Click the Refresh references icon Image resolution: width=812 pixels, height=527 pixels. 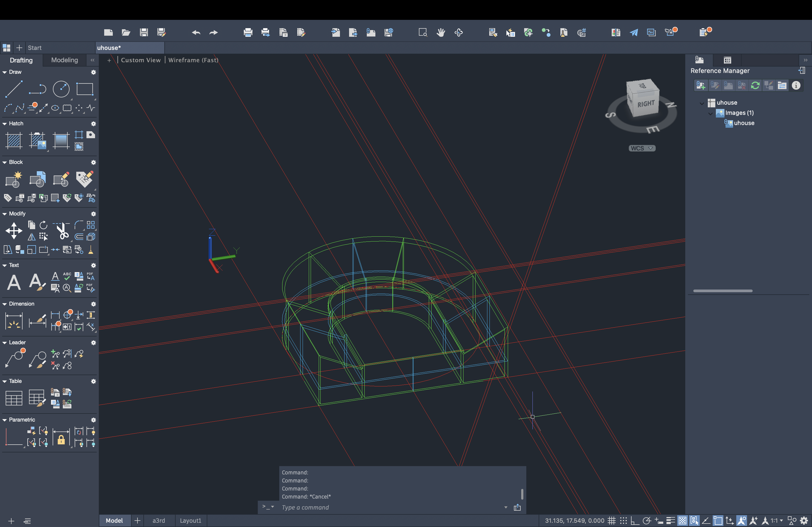(755, 85)
